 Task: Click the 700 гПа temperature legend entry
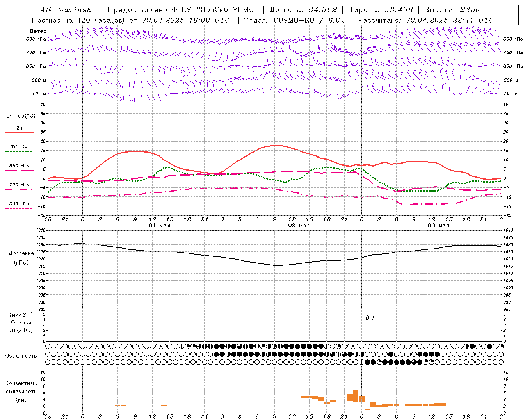[19, 185]
